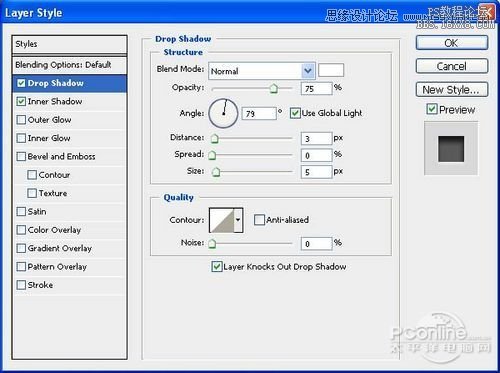500x373 pixels.
Task: Click the Angle degrees field
Action: pyautogui.click(x=259, y=114)
